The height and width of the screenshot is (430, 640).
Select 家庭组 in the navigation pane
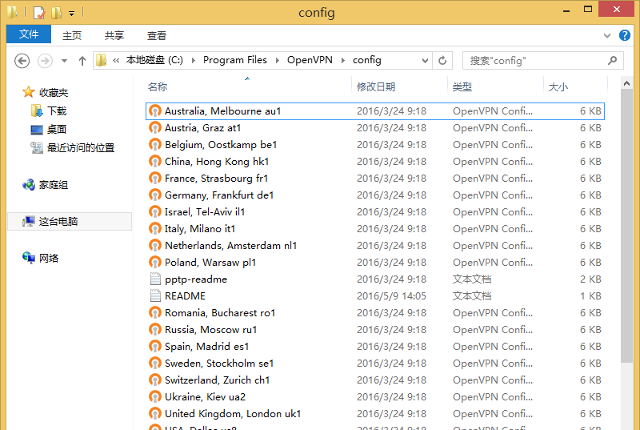[53, 185]
